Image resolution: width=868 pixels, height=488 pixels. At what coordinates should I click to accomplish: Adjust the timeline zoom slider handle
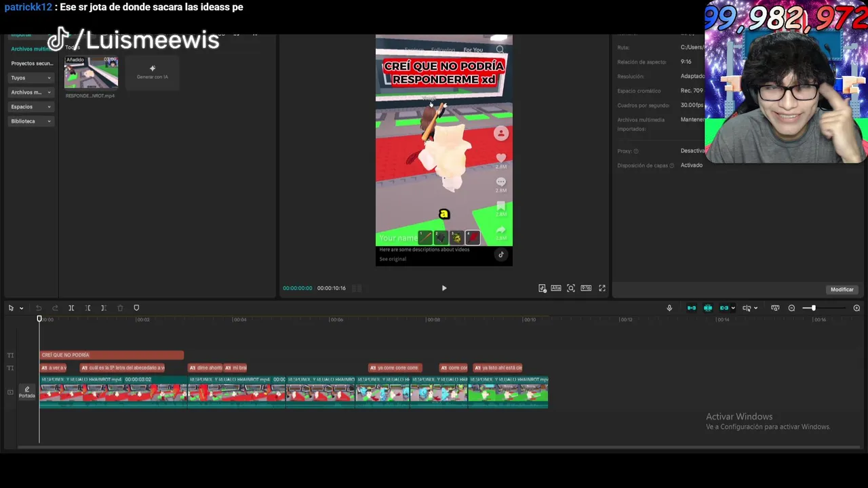coord(813,308)
